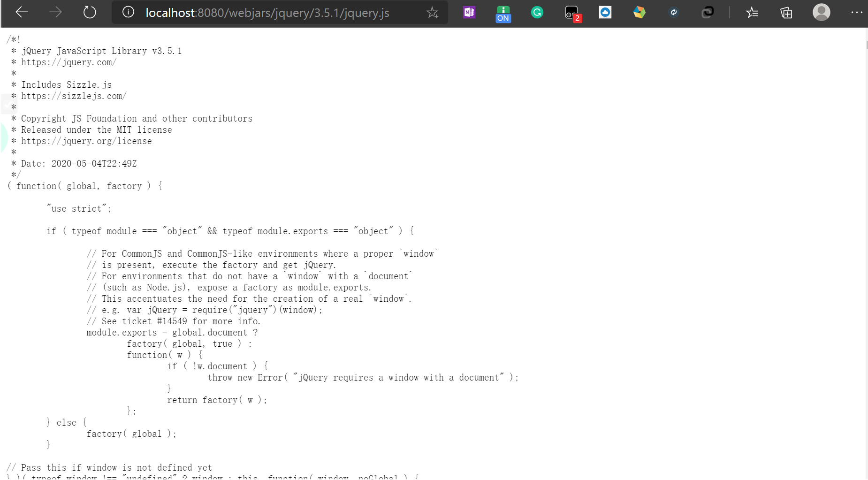
Task: Click the '"use strict";' line
Action: pos(79,208)
